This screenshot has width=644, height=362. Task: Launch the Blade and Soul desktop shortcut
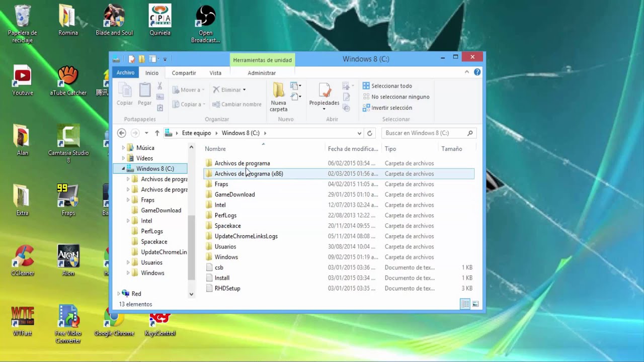tap(114, 20)
